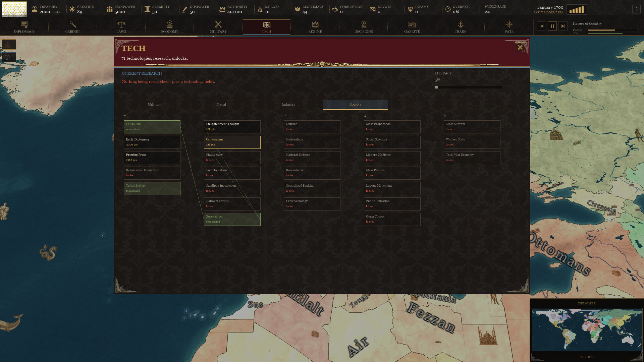Image resolution: width=644 pixels, height=362 pixels.
Task: Select the Society tech tab
Action: [356, 105]
